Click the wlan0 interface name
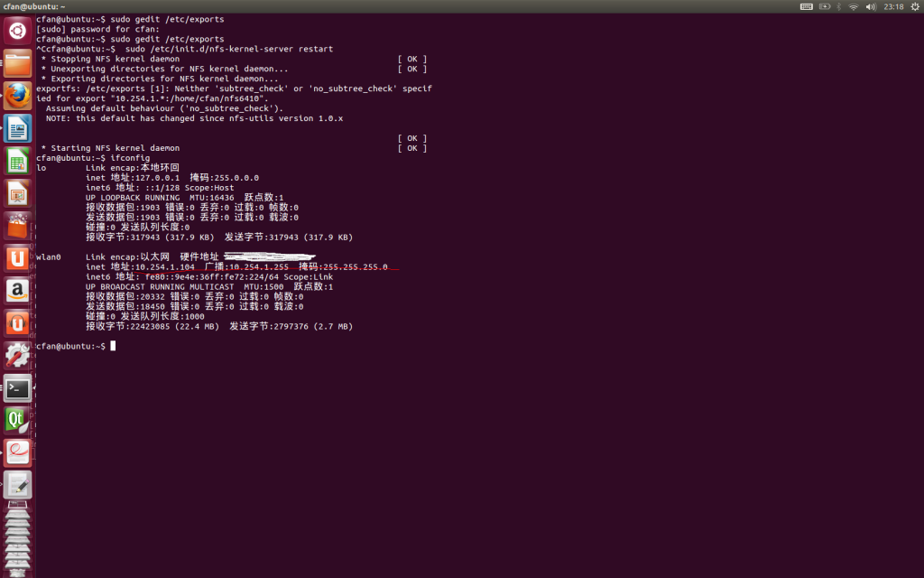The height and width of the screenshot is (578, 924). 49,257
